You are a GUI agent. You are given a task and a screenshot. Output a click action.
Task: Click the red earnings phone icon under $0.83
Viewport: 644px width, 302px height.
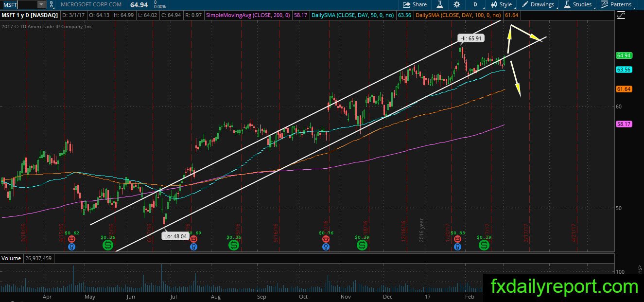(x=457, y=239)
